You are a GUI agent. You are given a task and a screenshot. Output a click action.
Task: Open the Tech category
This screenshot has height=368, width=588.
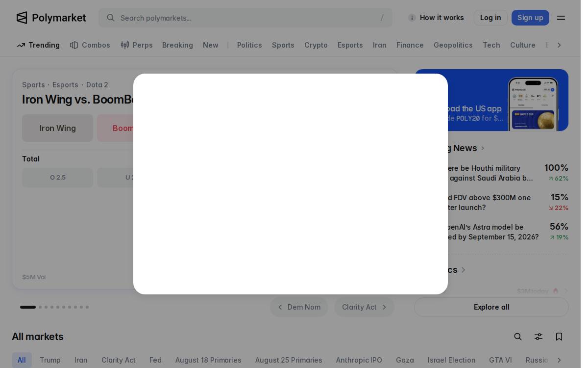tap(491, 45)
